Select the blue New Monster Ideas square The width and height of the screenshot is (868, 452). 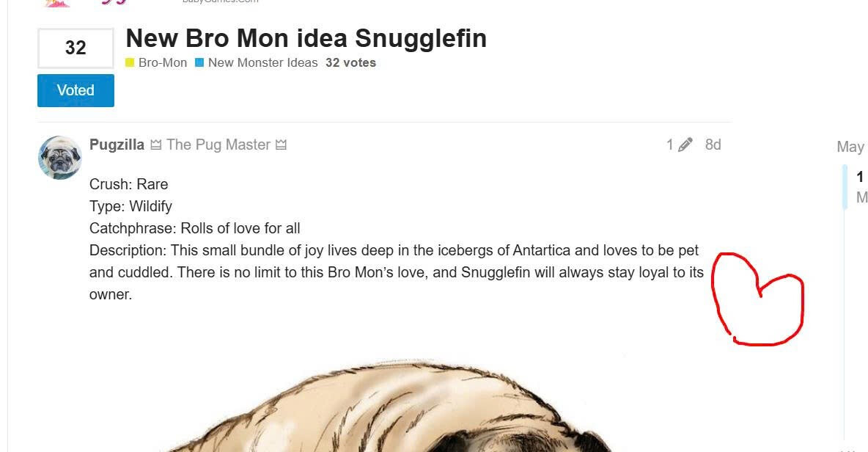(200, 62)
